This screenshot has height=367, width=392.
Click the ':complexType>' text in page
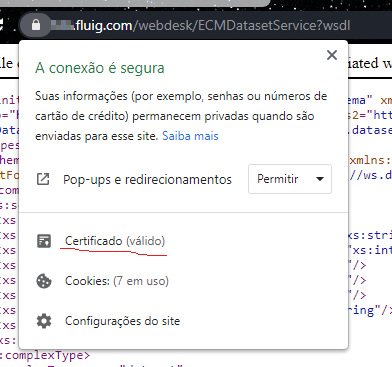tap(45, 355)
